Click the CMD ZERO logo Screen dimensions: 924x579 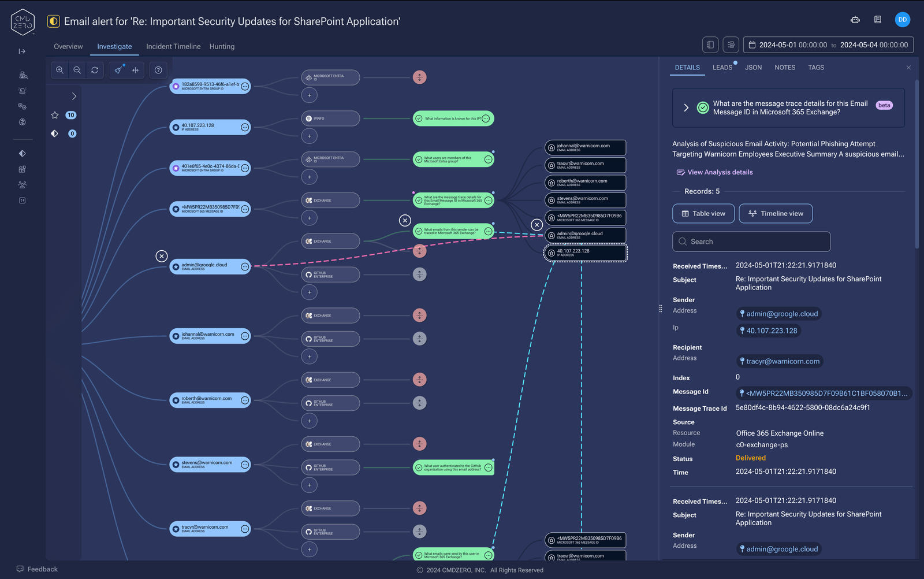tap(23, 22)
